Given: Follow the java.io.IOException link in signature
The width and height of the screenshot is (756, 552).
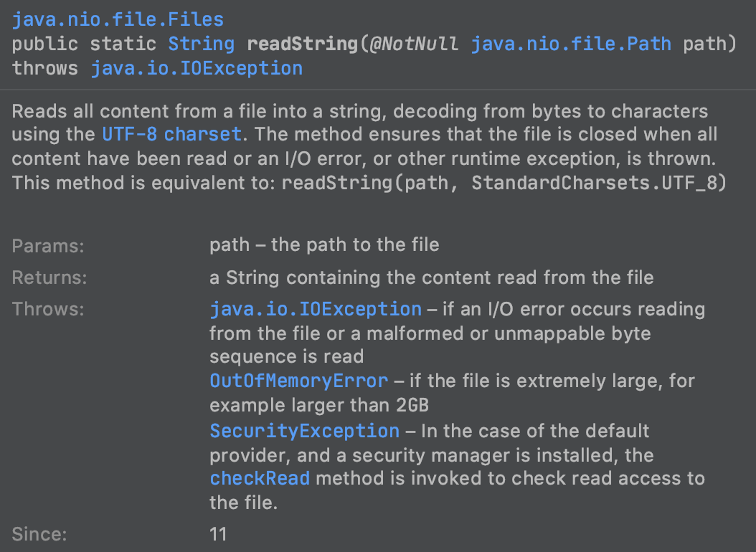Looking at the screenshot, I should click(197, 68).
